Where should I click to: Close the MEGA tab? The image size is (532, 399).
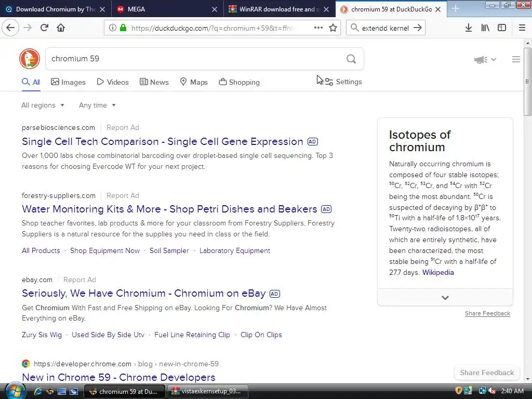(215, 9)
